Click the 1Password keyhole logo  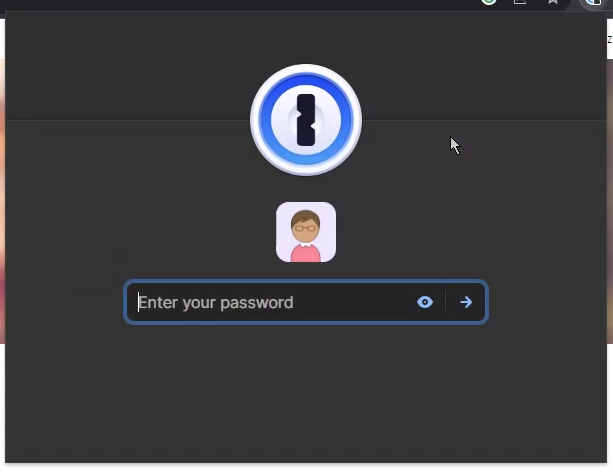coord(306,120)
